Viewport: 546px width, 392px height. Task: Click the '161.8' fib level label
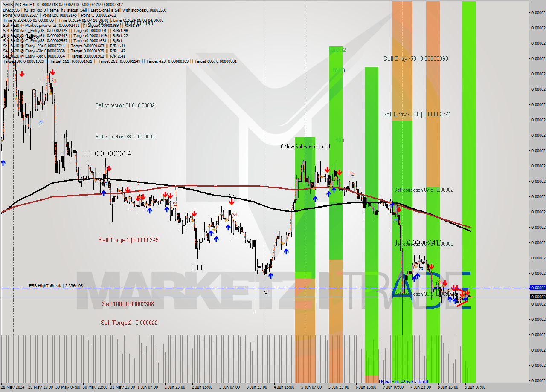point(339,70)
